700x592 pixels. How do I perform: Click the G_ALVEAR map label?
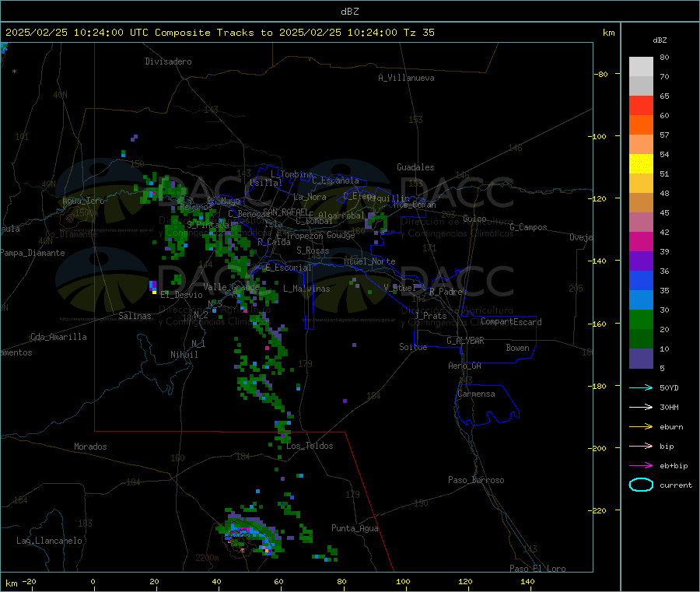coord(465,341)
